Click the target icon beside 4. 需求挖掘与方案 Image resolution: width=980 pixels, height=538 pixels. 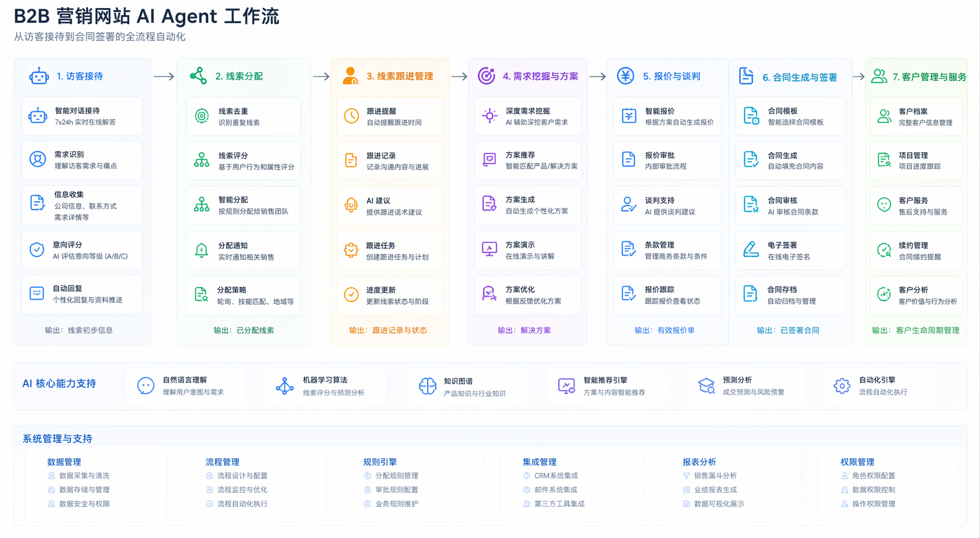click(486, 76)
